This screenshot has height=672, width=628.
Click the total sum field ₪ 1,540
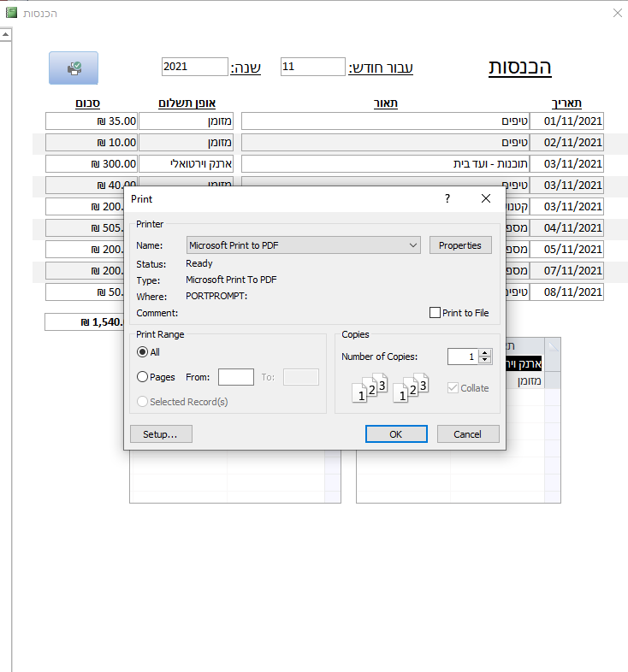point(85,321)
